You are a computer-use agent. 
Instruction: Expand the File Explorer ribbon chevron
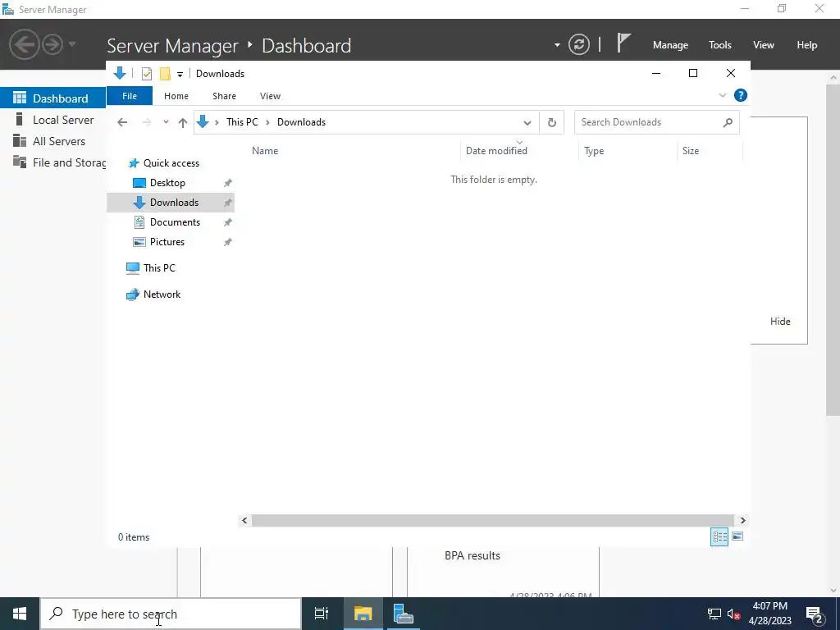pyautogui.click(x=722, y=95)
